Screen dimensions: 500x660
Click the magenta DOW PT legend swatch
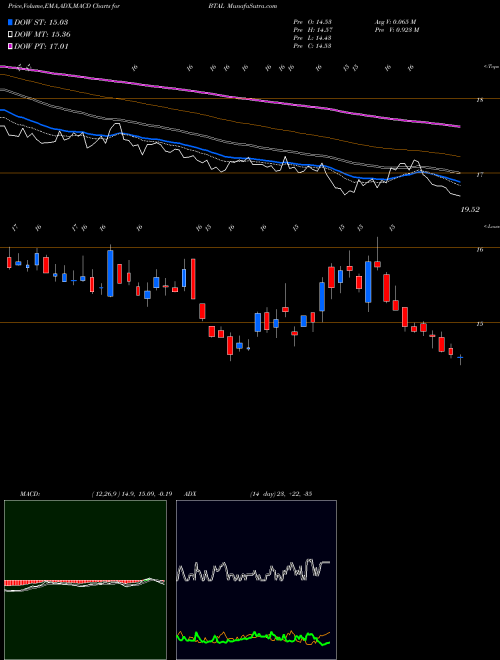[11, 47]
